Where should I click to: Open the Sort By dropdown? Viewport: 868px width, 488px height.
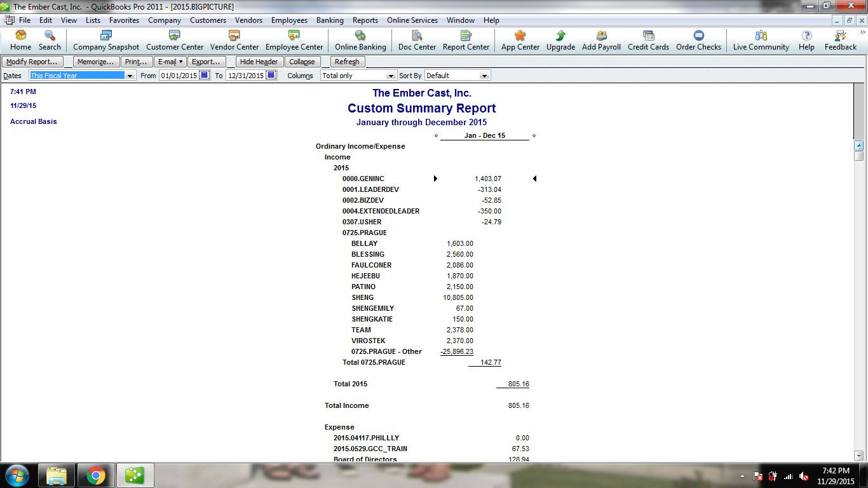pyautogui.click(x=485, y=76)
